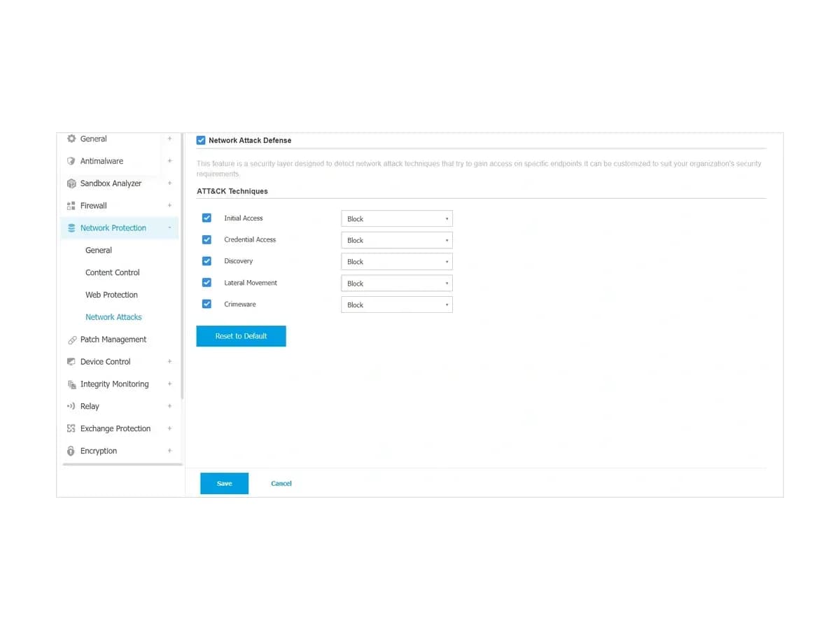Open the Firewall menu label

coord(94,206)
